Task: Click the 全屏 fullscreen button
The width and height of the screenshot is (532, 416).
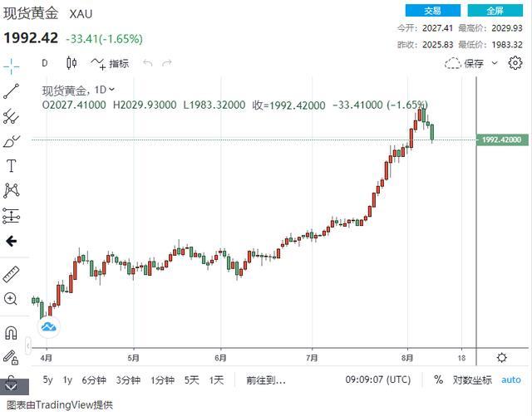Action: pyautogui.click(x=495, y=11)
